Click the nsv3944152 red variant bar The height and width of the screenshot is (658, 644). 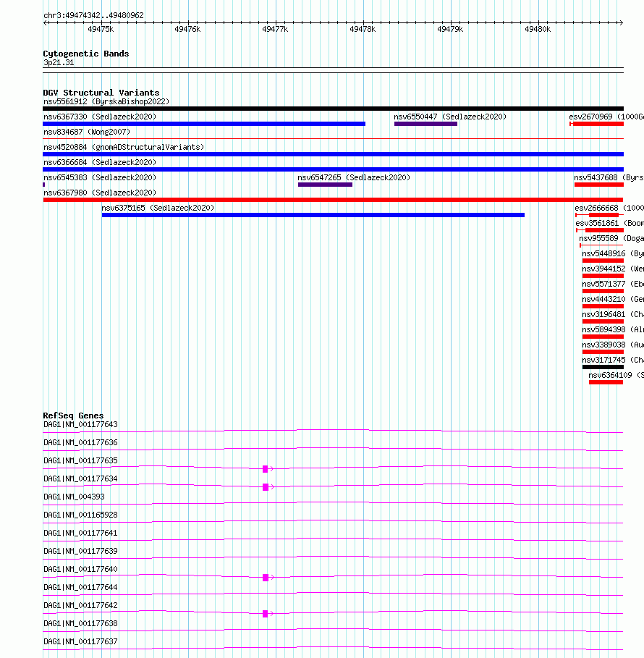[x=603, y=276]
